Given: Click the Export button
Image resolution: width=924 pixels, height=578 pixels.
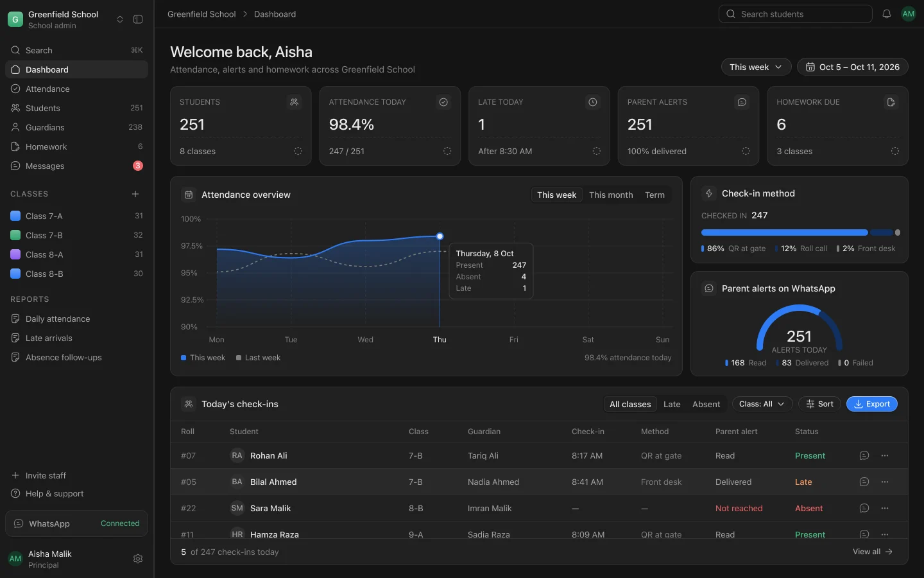Looking at the screenshot, I should tap(871, 404).
